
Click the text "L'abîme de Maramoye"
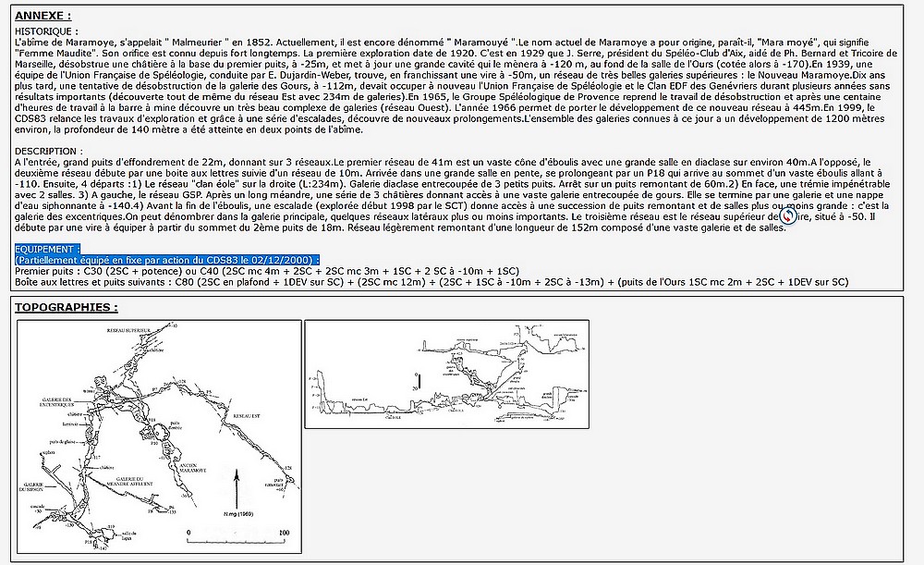point(66,43)
